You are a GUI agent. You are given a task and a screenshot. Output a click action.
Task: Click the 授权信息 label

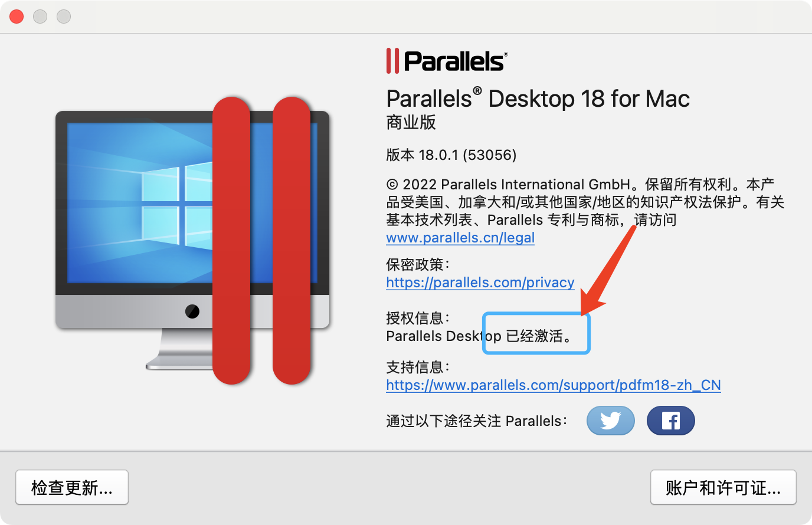click(418, 319)
